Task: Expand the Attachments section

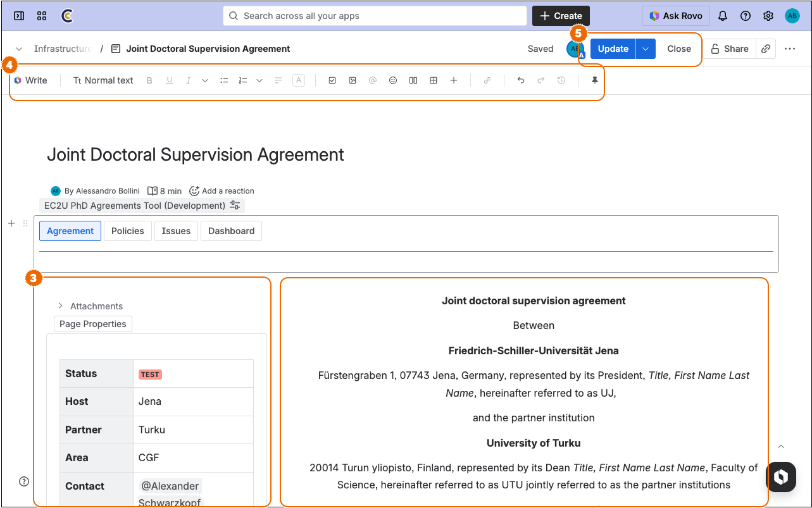Action: (x=60, y=306)
